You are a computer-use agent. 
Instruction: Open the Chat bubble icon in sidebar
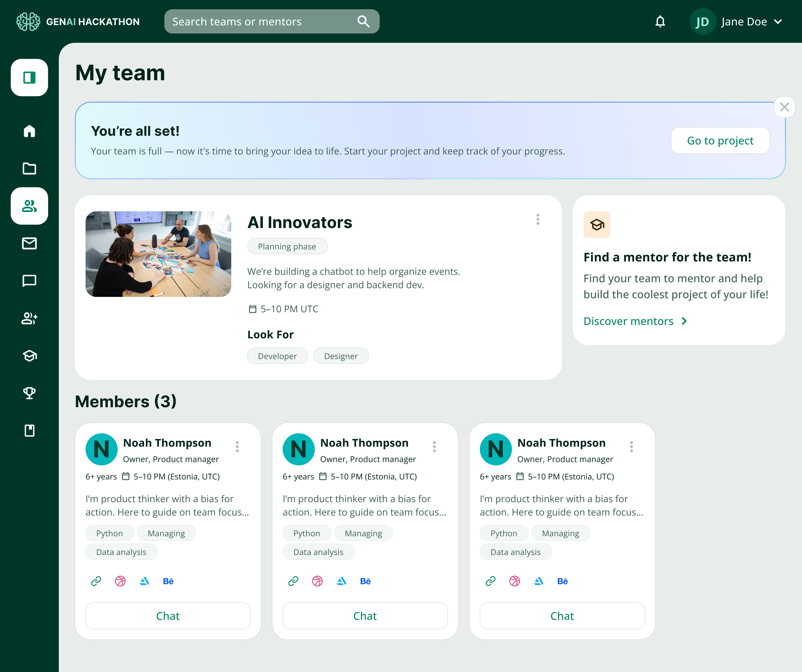(29, 281)
